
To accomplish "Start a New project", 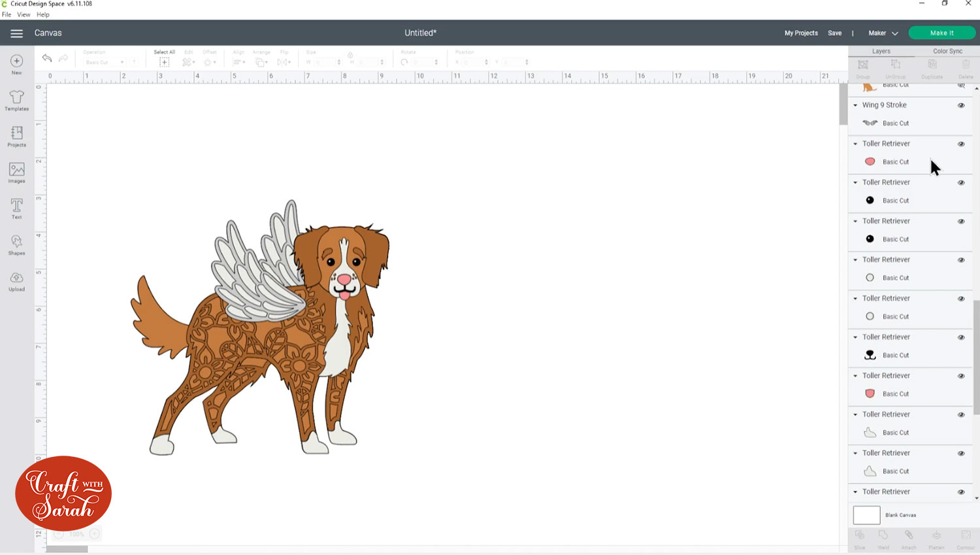I will click(17, 64).
